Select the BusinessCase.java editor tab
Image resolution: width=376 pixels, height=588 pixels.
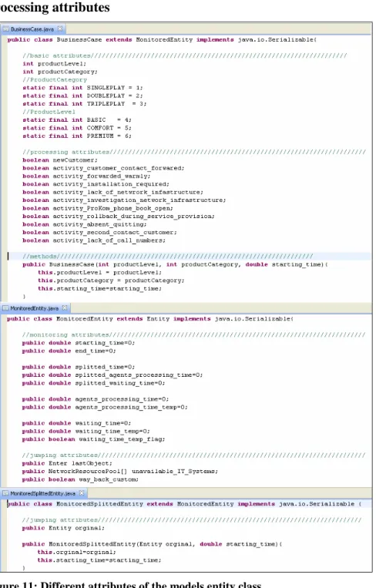[x=33, y=29]
